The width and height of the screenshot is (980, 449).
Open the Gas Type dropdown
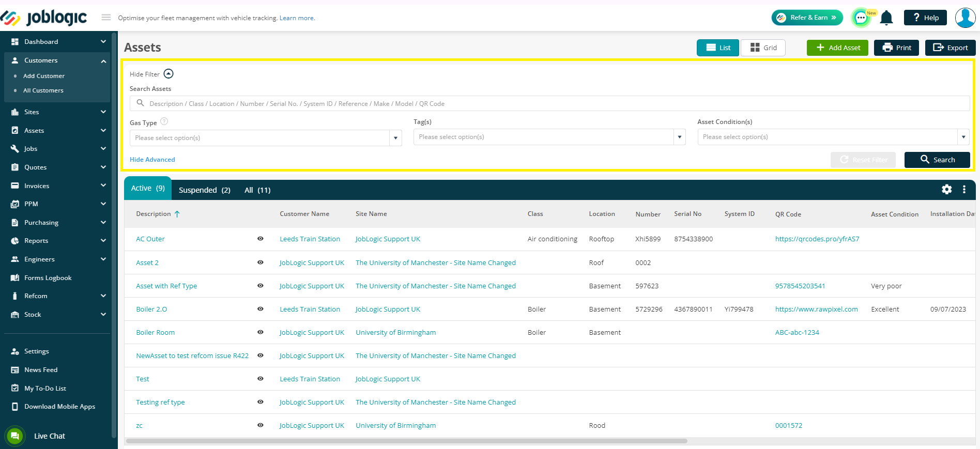[x=266, y=138]
